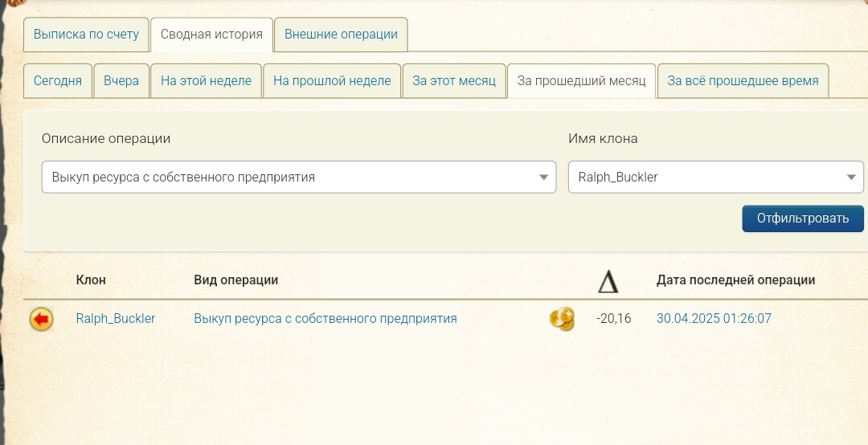Image resolution: width=868 pixels, height=445 pixels.
Task: Click the Выкуп ресурса operation link in row
Action: 325,319
